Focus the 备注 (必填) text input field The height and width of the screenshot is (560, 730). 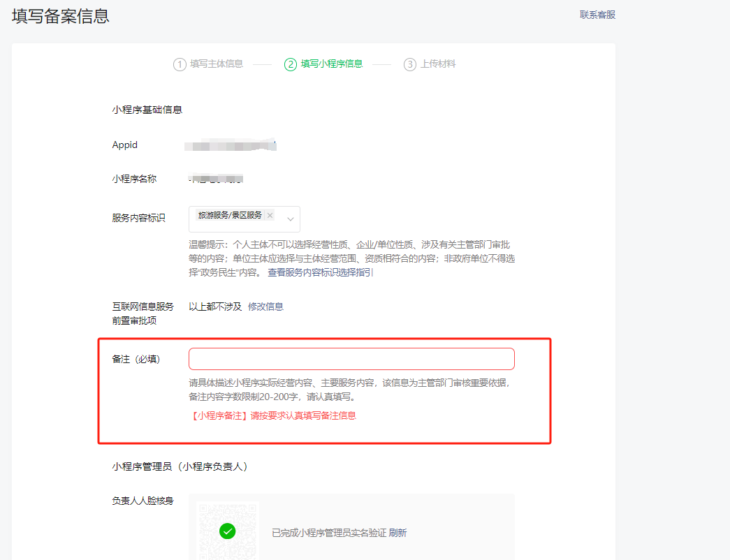351,359
